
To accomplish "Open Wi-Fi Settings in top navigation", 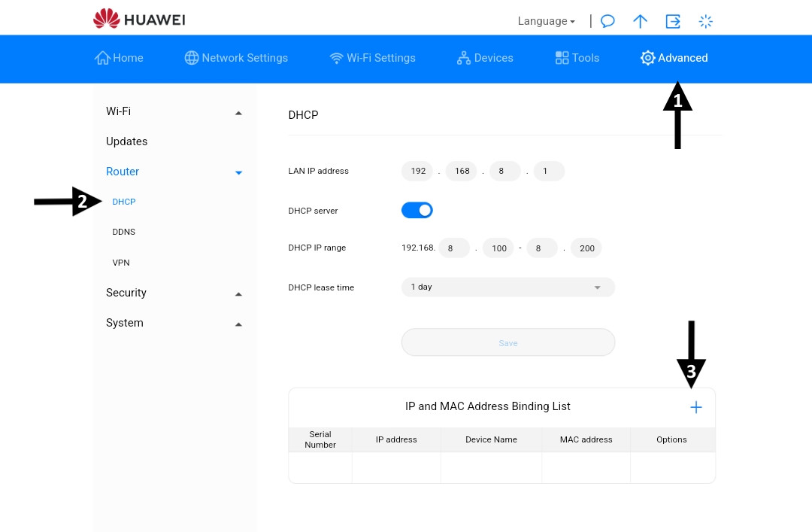I will pos(372,58).
